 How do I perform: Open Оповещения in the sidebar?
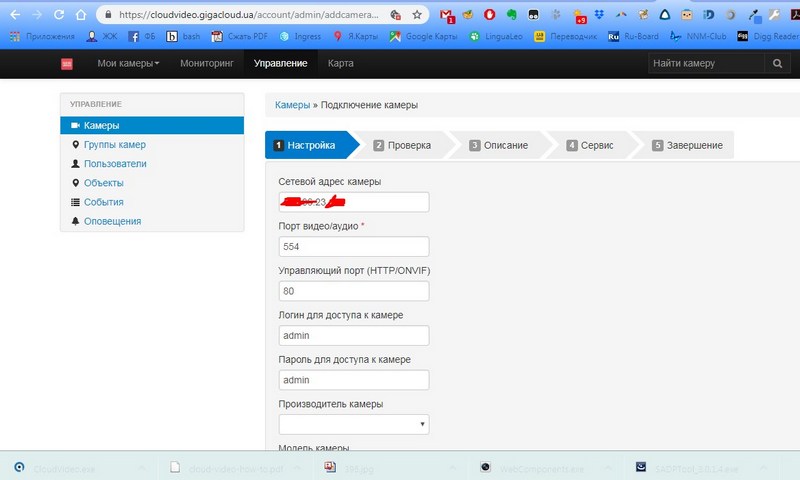[112, 221]
